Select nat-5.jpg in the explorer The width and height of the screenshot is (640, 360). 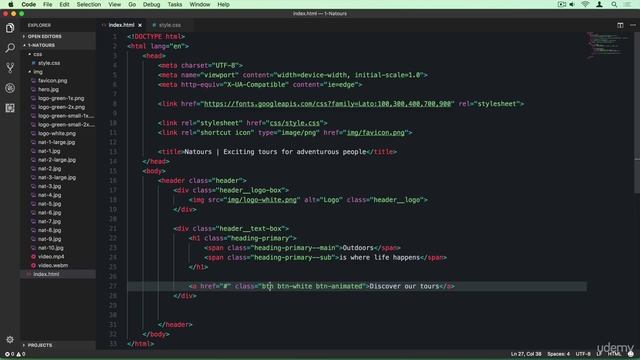(x=49, y=204)
